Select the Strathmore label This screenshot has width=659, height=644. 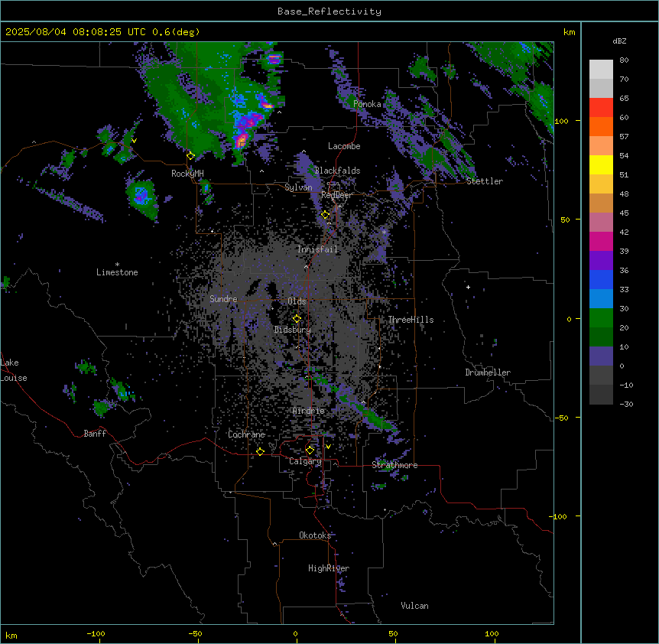tap(394, 465)
